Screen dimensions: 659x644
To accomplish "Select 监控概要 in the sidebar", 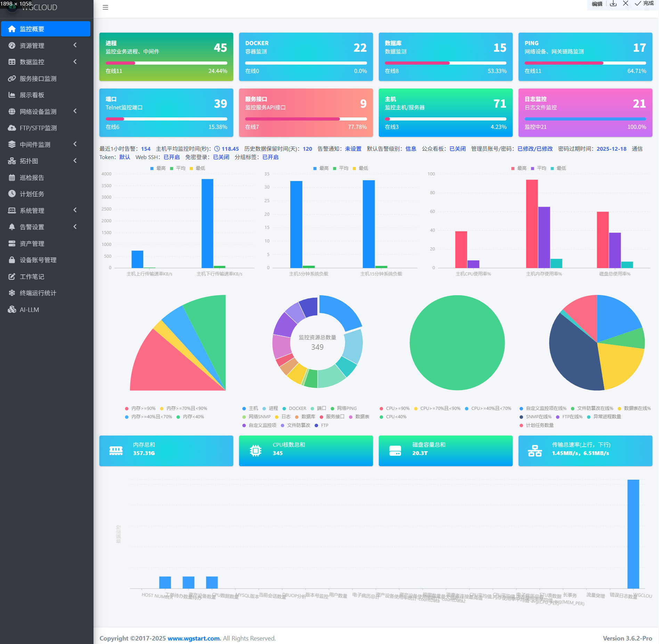I will (46, 29).
